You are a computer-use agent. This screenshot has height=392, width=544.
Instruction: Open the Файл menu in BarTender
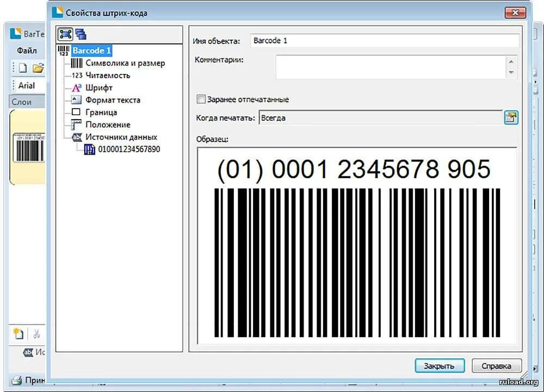pyautogui.click(x=27, y=51)
